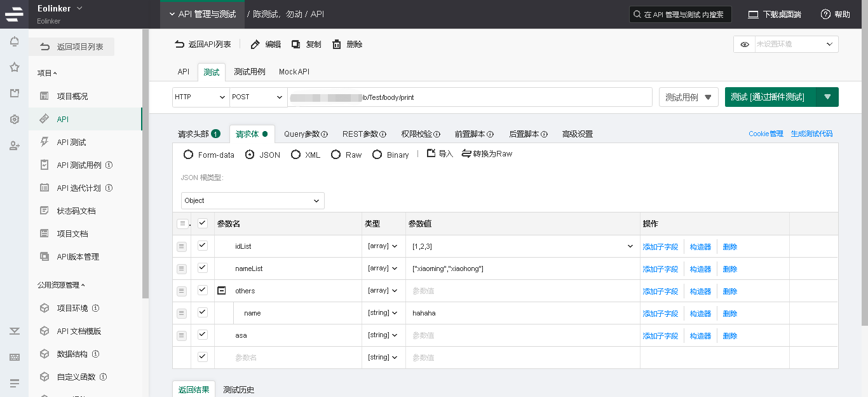
Task: Click the import icon labeled 导入
Action: point(431,154)
